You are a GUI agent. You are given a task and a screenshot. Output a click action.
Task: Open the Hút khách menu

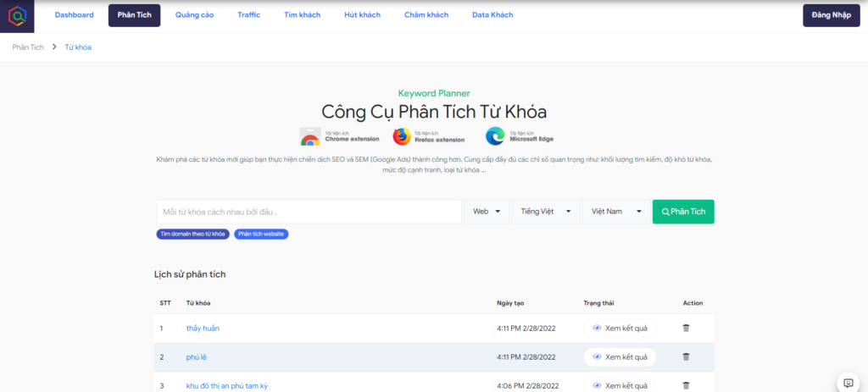coord(362,15)
